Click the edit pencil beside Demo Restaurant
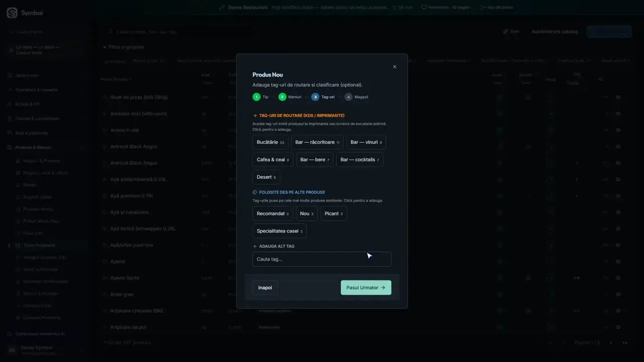The width and height of the screenshot is (644, 362). coord(222,8)
